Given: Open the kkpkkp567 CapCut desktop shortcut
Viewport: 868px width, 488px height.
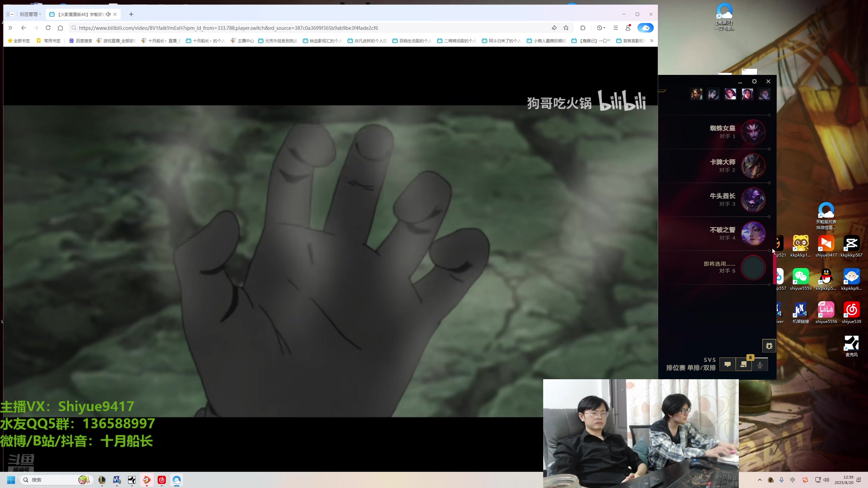Looking at the screenshot, I should (851, 246).
